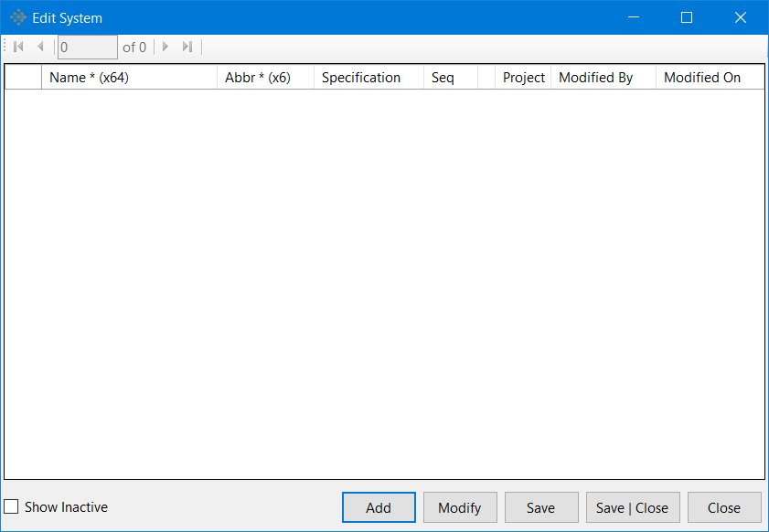The image size is (769, 532).
Task: Click the Edit System app icon
Action: pyautogui.click(x=18, y=17)
